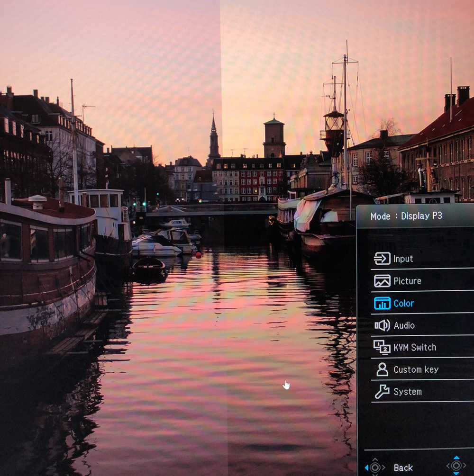Click the System wrench icon
Screen dimensions: 474x476
click(x=382, y=392)
